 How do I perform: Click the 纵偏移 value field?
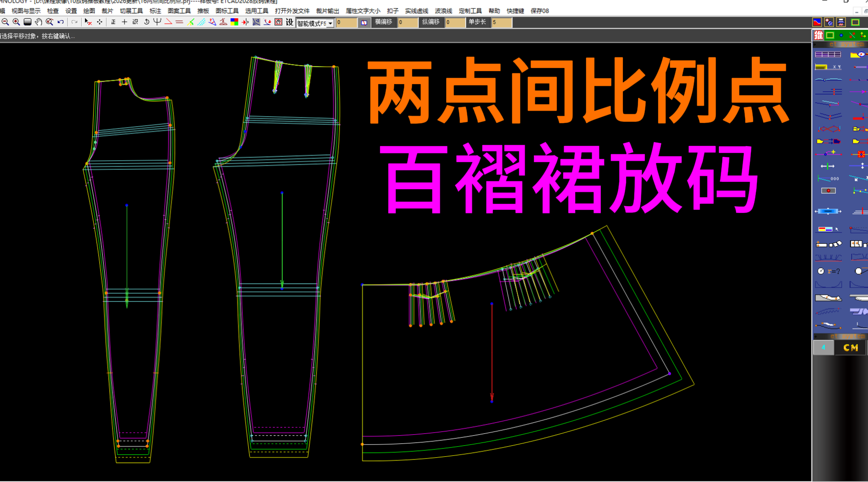pyautogui.click(x=455, y=22)
